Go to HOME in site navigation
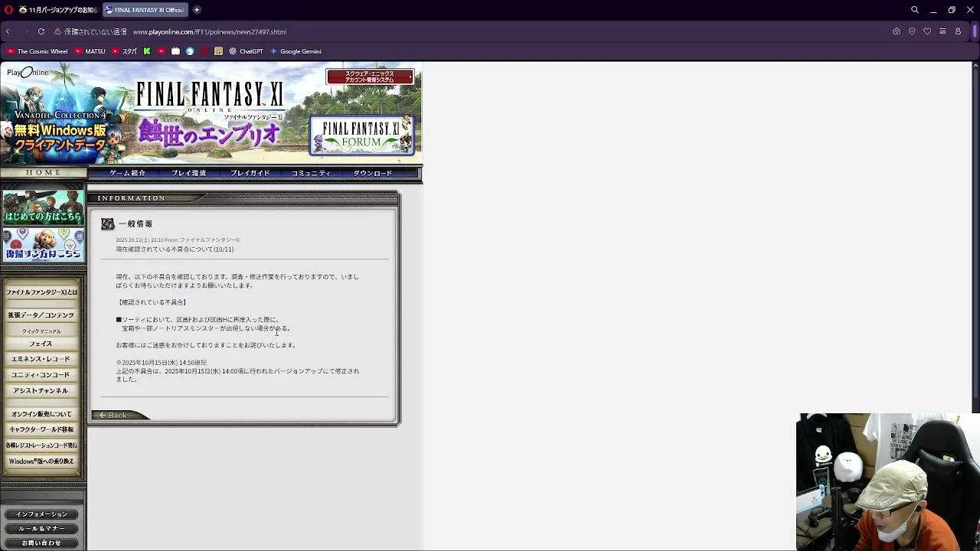 click(x=43, y=173)
